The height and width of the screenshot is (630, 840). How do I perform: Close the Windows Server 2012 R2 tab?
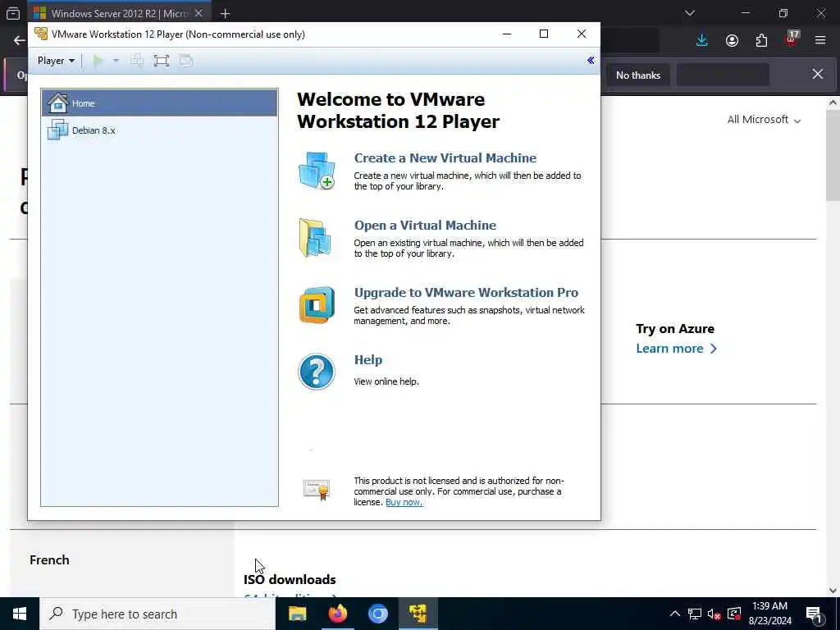(x=199, y=13)
